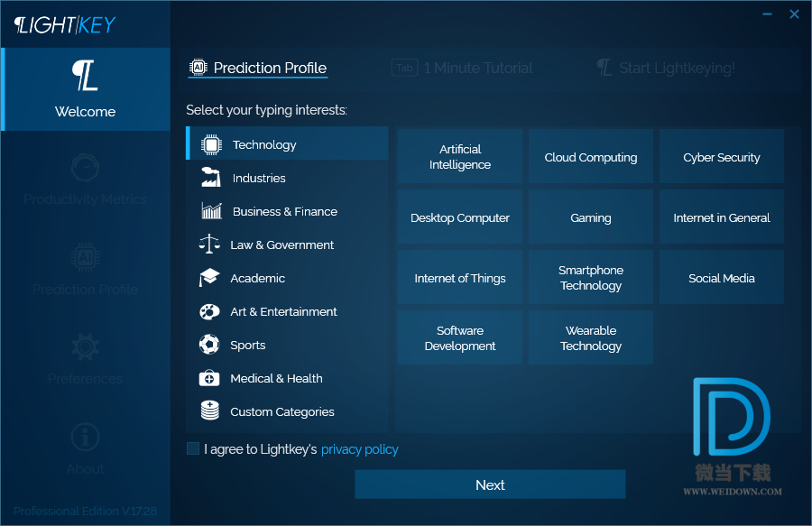Select the Social Media interest tile

722,278
